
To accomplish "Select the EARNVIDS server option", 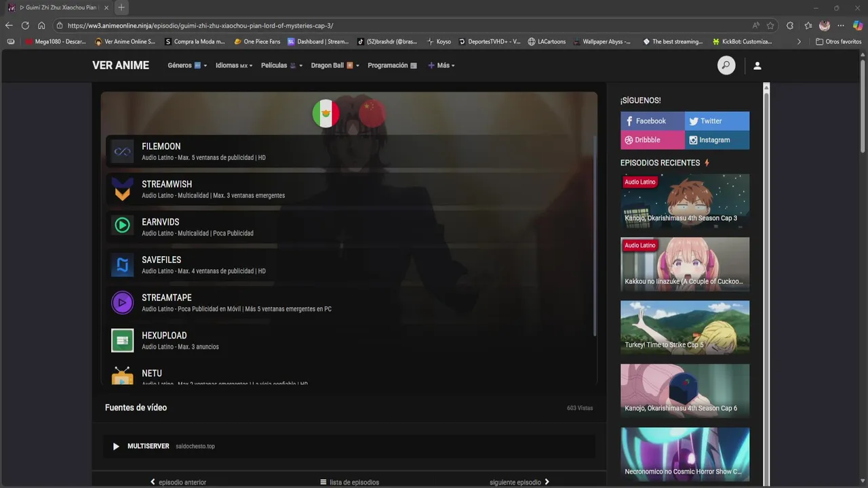I will coord(349,227).
